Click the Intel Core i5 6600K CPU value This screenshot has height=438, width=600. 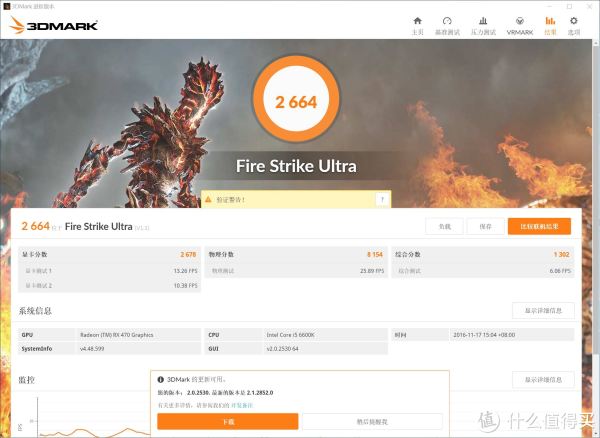(x=290, y=335)
